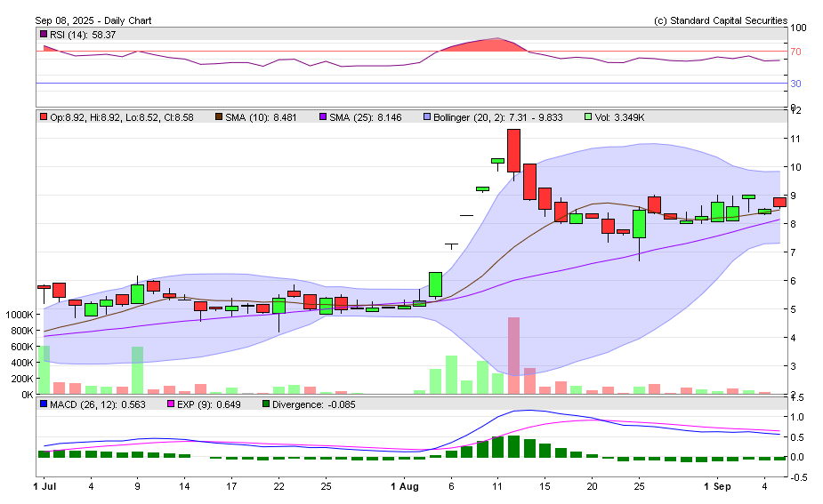Viewport: 823px width, 504px height.
Task: Click the "Divergence: -0.085" label
Action: (314, 404)
